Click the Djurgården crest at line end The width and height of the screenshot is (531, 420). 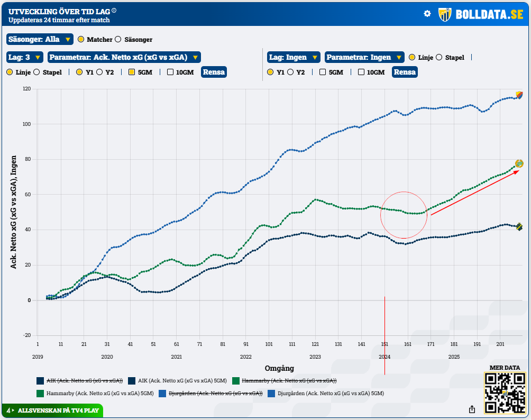point(519,95)
